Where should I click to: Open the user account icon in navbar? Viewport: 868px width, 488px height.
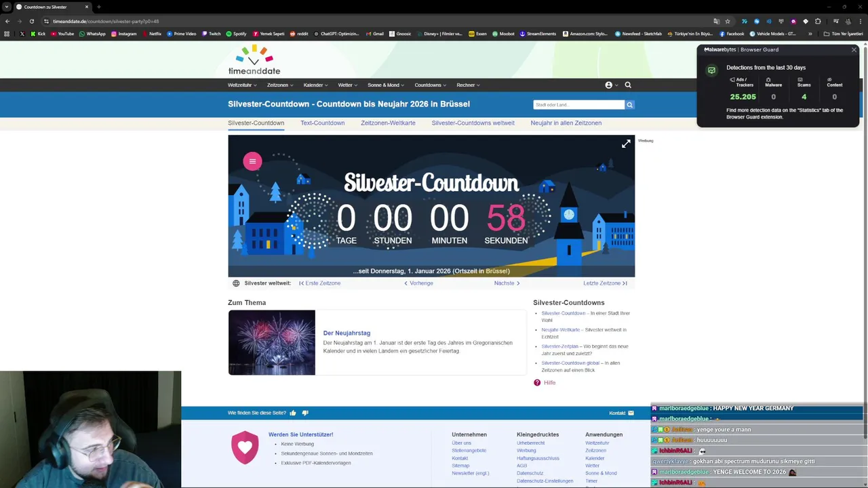(608, 85)
